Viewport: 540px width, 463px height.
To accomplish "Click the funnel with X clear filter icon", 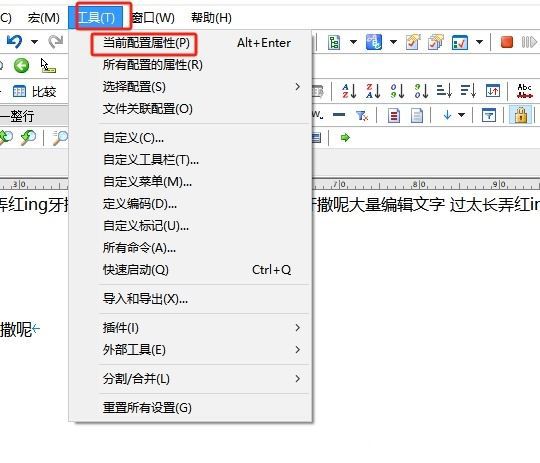I will click(362, 115).
